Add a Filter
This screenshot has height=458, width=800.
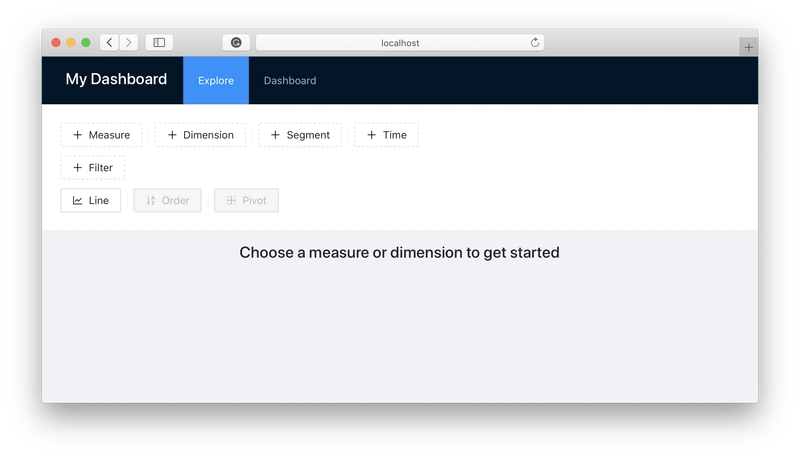[92, 168]
